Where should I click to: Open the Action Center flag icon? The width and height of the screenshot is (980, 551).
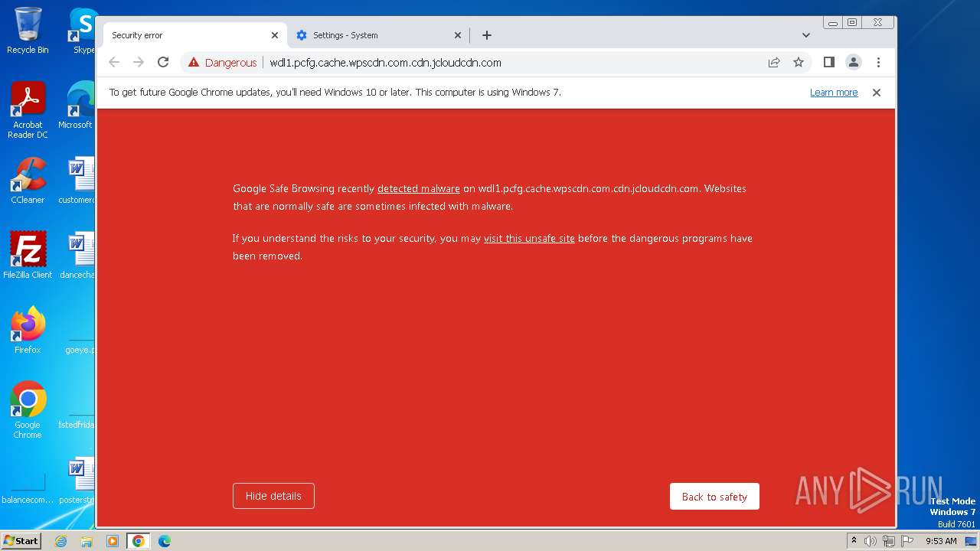click(906, 541)
